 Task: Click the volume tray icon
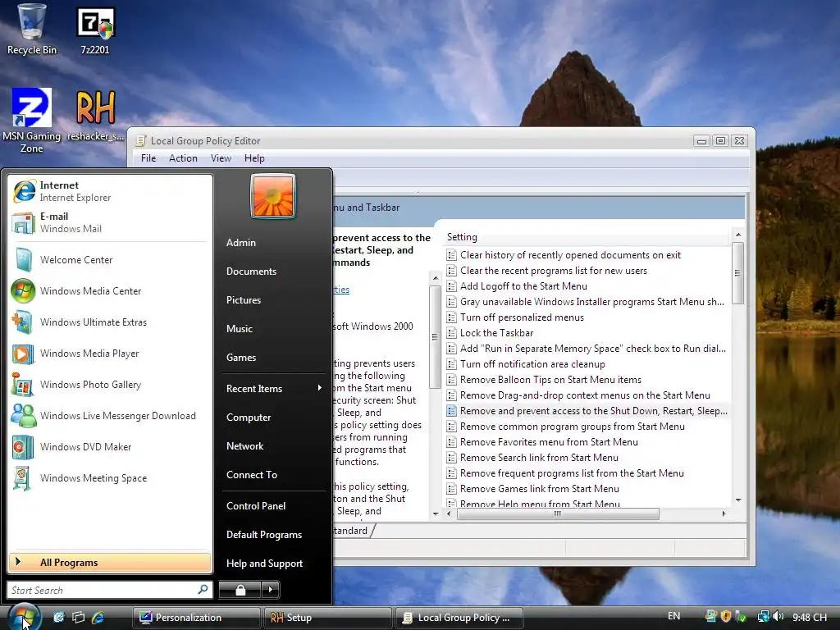[778, 617]
